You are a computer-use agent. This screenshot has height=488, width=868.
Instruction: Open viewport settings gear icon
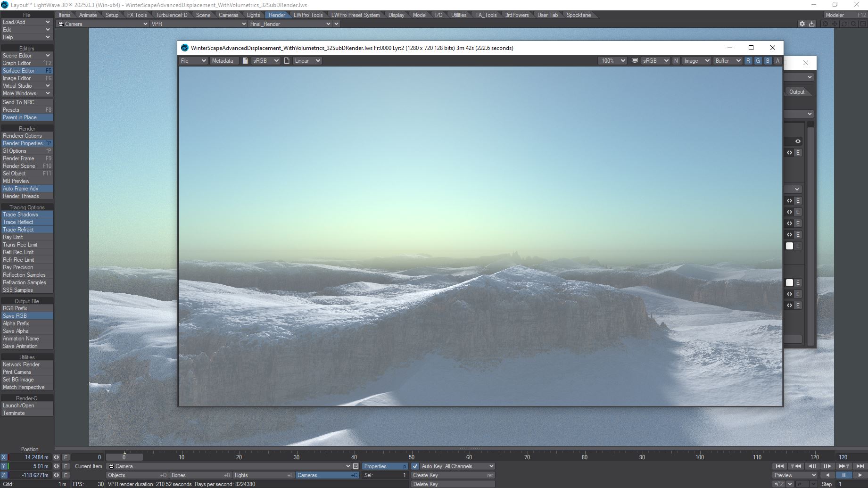802,24
